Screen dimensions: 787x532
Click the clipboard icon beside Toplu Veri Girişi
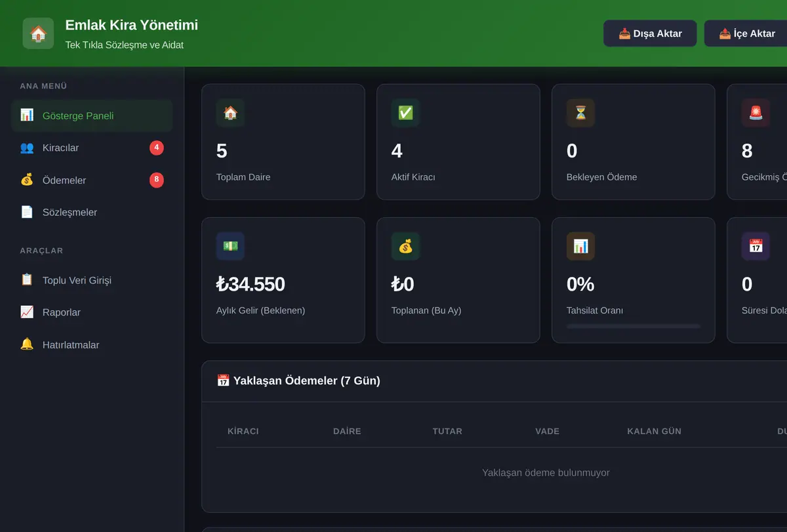pyautogui.click(x=27, y=280)
